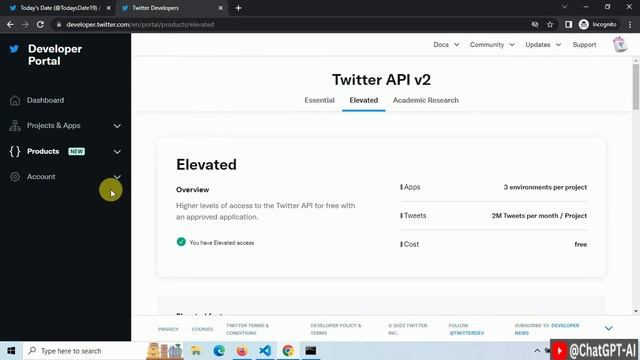Open the Updates dropdown menu

click(x=543, y=44)
